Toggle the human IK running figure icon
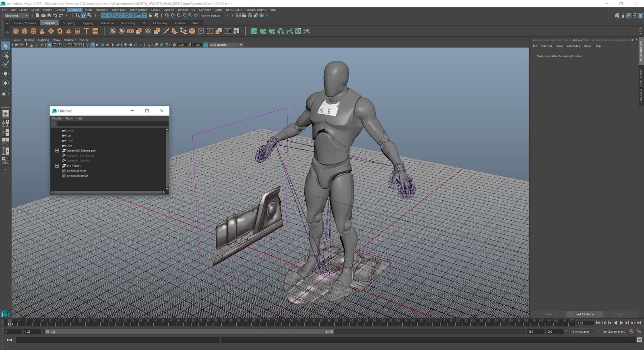The height and width of the screenshot is (350, 644). pos(639,331)
